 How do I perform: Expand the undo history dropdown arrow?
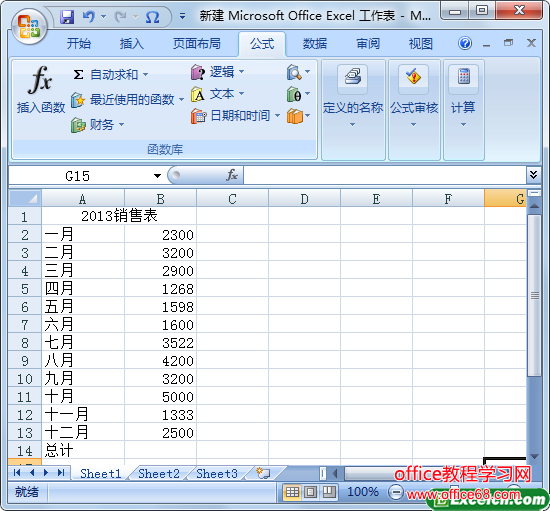tap(103, 16)
